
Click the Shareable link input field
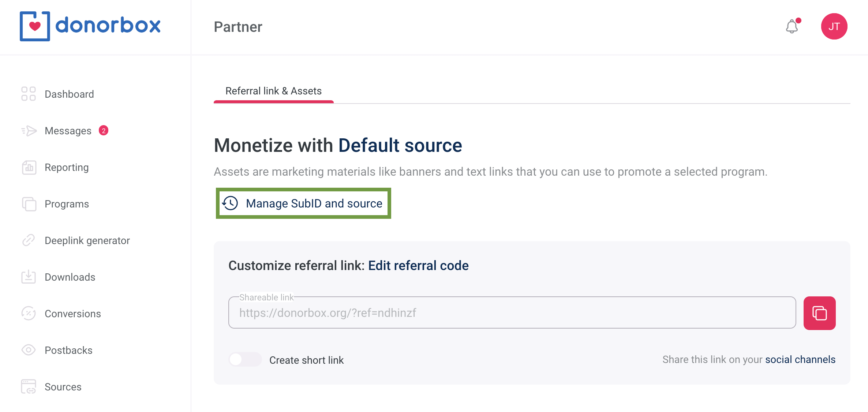pyautogui.click(x=512, y=313)
